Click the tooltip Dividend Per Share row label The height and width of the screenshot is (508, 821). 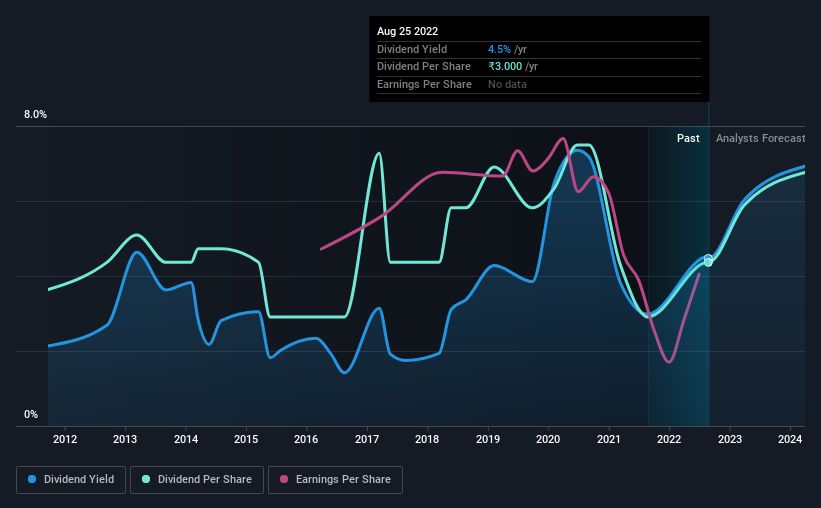point(424,67)
